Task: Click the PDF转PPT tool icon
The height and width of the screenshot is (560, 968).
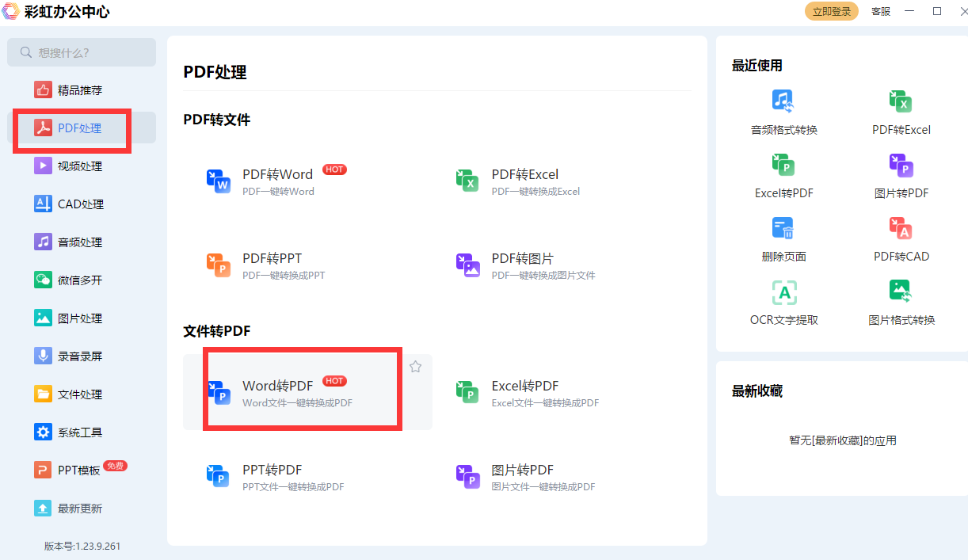Action: [218, 265]
